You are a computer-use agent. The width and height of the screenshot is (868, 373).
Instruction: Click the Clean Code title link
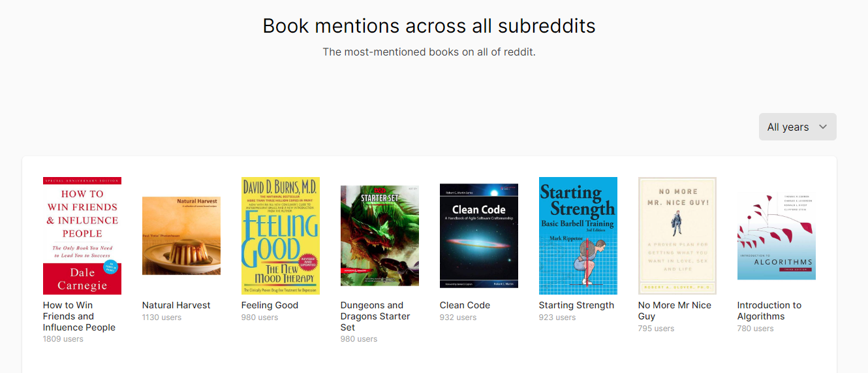(x=465, y=305)
